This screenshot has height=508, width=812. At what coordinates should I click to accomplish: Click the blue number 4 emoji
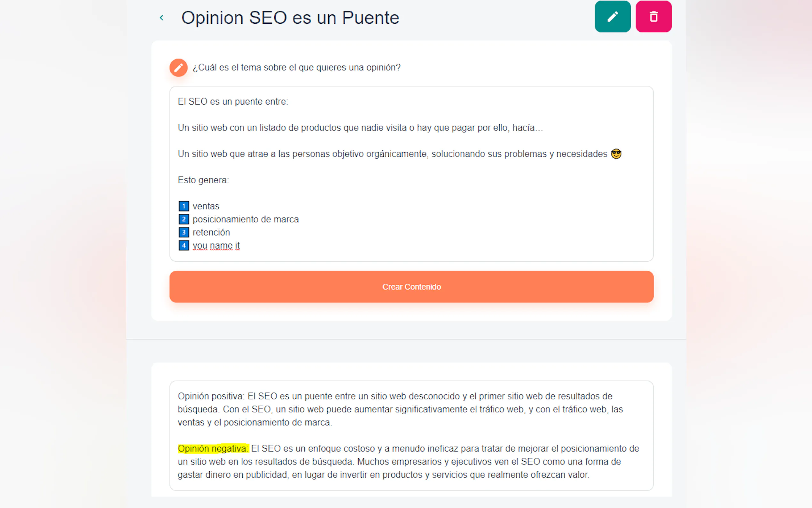click(183, 245)
